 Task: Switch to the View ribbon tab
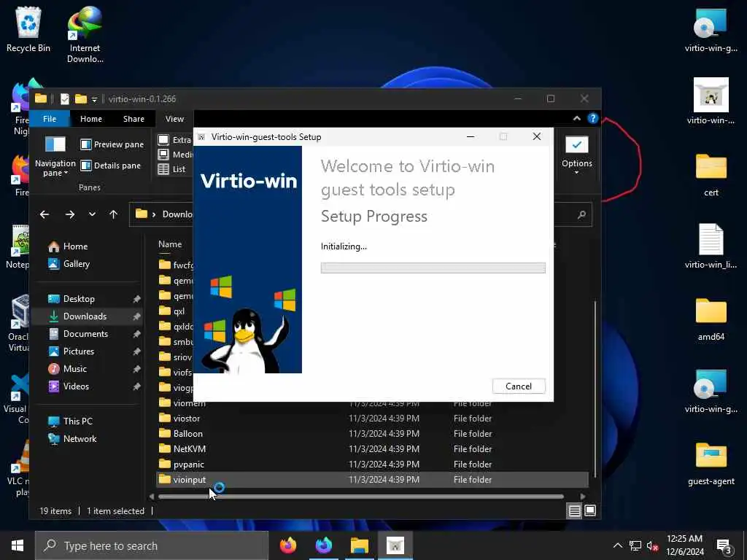[174, 119]
